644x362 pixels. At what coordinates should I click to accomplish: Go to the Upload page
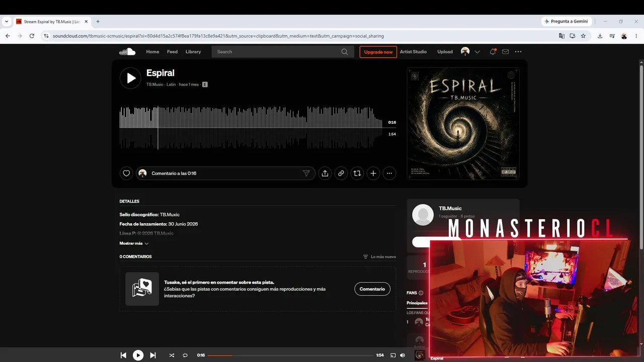445,52
